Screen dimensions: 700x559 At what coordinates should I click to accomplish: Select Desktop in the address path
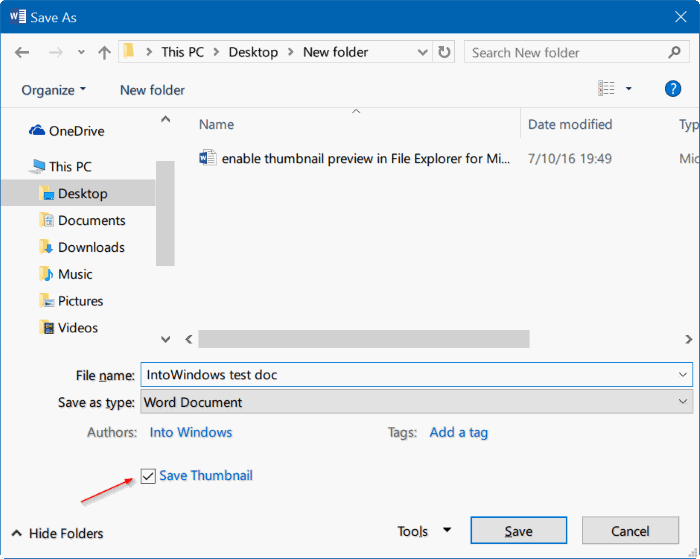click(253, 52)
